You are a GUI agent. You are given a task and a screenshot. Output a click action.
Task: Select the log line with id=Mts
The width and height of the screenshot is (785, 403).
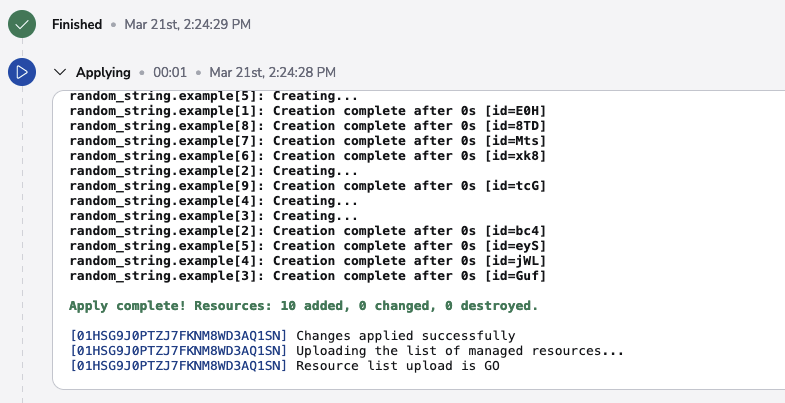[x=307, y=140]
